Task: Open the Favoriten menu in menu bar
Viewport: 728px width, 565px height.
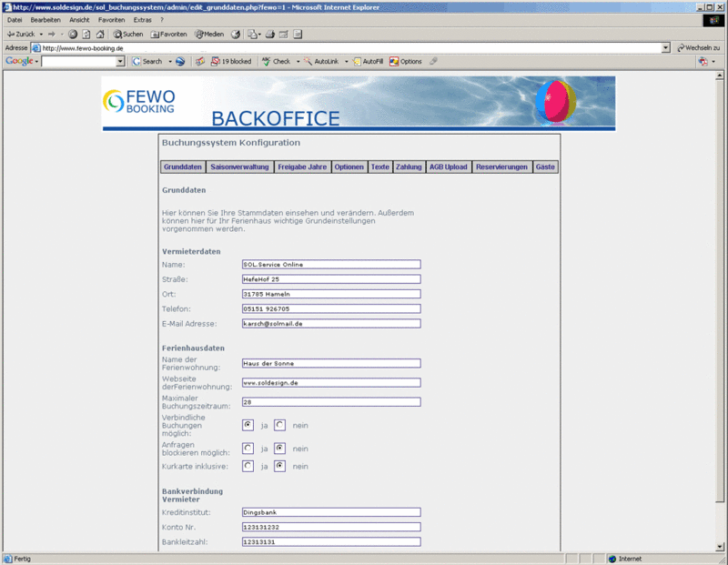Action: click(x=112, y=19)
